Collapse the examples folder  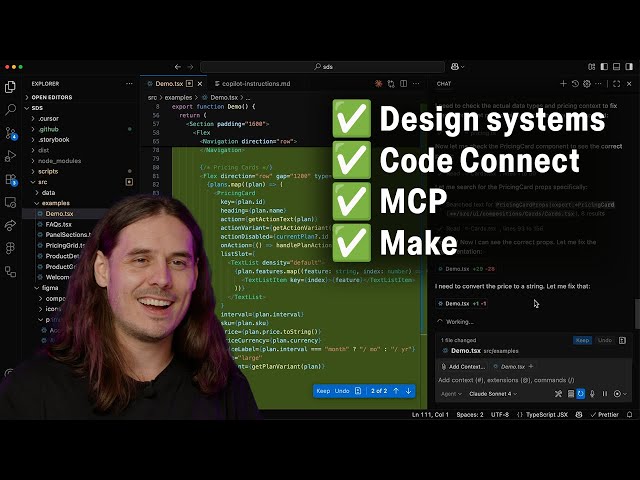click(x=56, y=203)
